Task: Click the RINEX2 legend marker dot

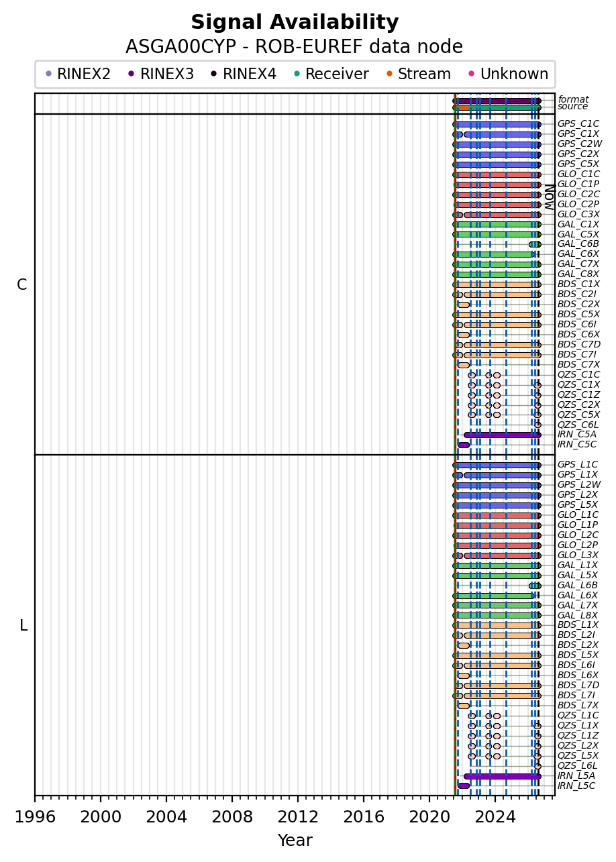Action: click(48, 74)
